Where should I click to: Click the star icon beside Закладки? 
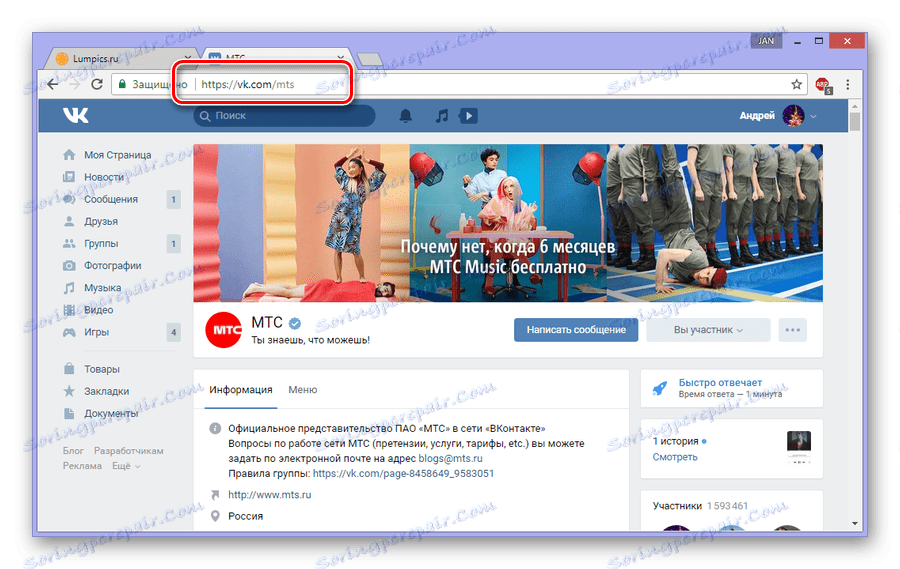[x=69, y=391]
